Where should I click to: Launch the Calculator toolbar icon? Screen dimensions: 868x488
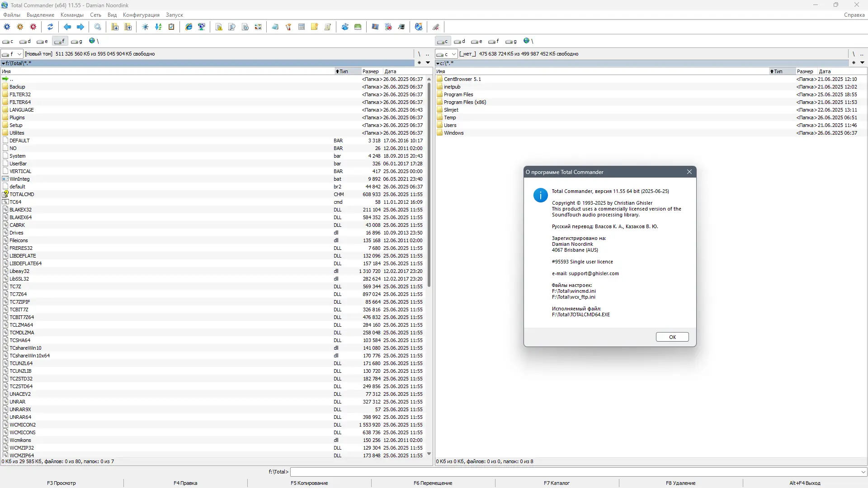click(x=301, y=27)
